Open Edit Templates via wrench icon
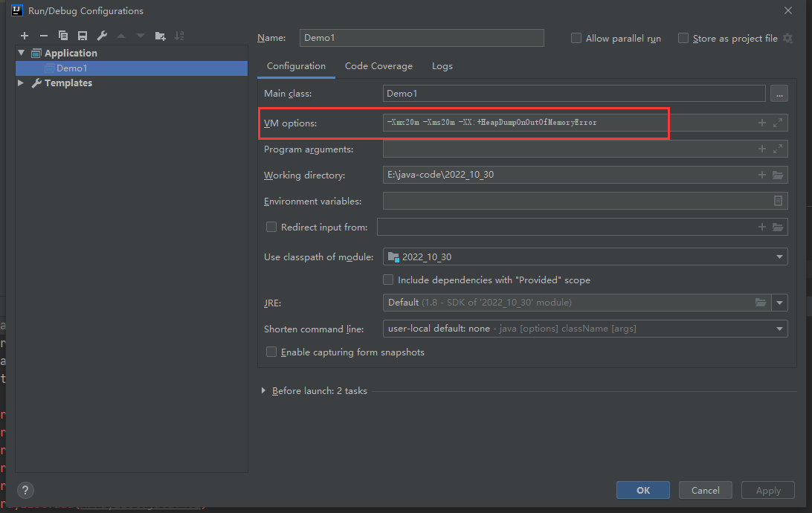This screenshot has height=513, width=812. click(102, 36)
